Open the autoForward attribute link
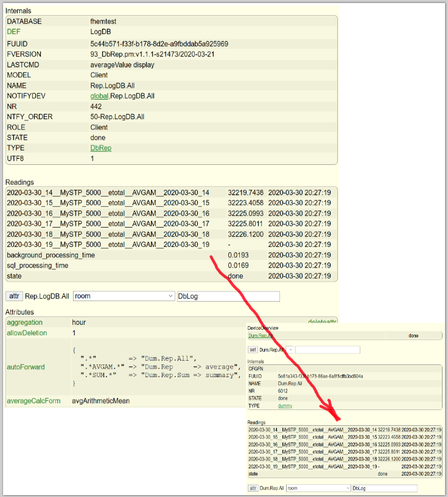448x497 pixels. tap(26, 367)
